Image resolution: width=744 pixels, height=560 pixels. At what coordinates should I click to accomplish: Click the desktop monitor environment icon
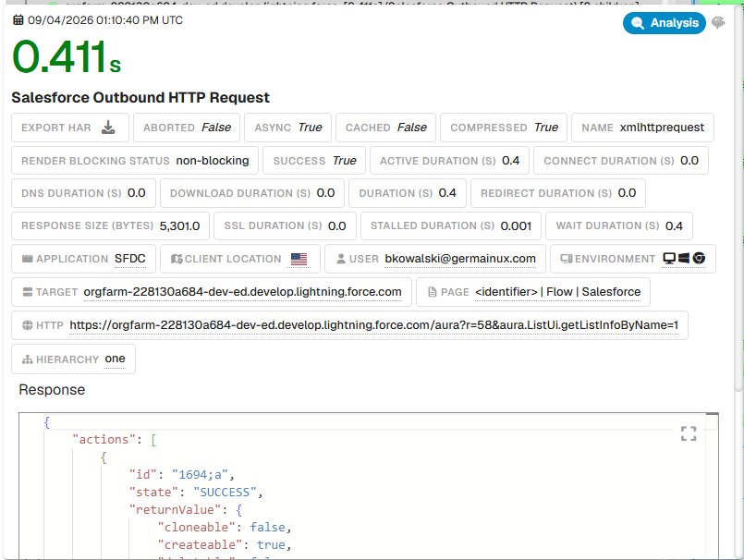tap(669, 258)
